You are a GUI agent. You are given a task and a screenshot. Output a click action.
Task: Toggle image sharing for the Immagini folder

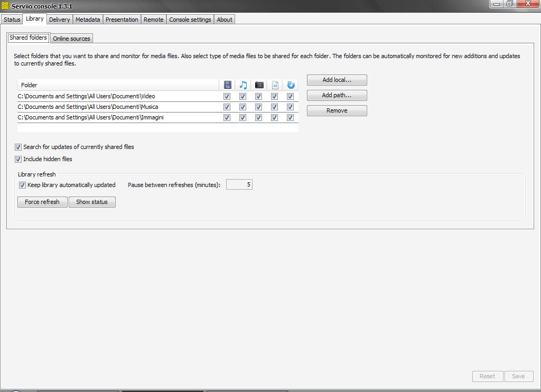coord(259,118)
